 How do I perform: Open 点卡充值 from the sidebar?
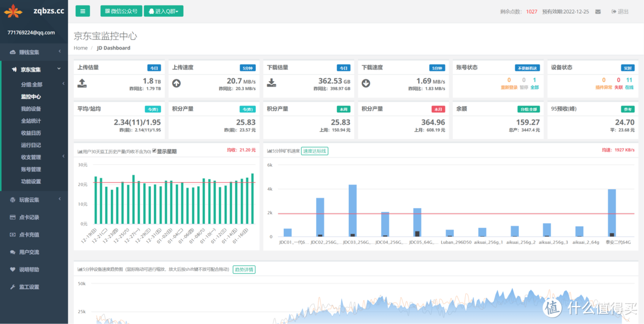pyautogui.click(x=29, y=234)
